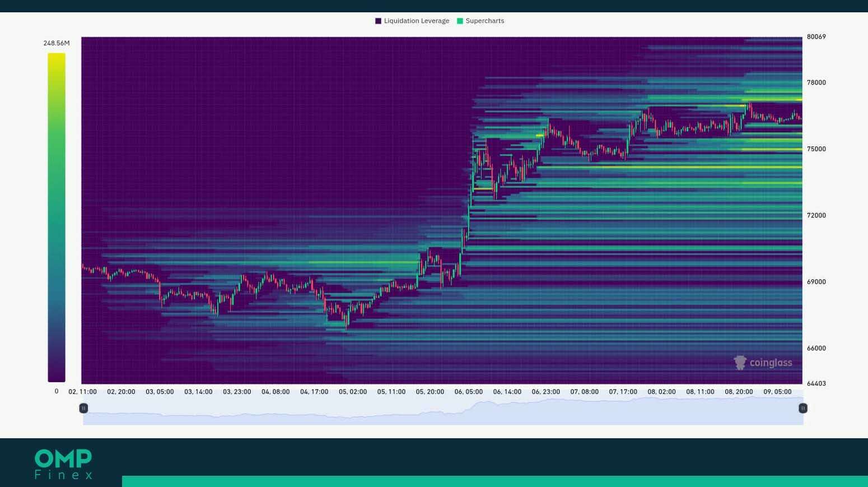Viewport: 868px width, 487px height.
Task: Click the 05, 20:00 time axis label
Action: tap(430, 392)
